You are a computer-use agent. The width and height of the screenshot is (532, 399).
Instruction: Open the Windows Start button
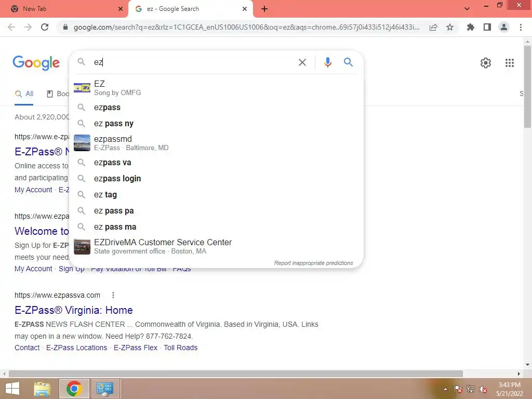pyautogui.click(x=12, y=389)
